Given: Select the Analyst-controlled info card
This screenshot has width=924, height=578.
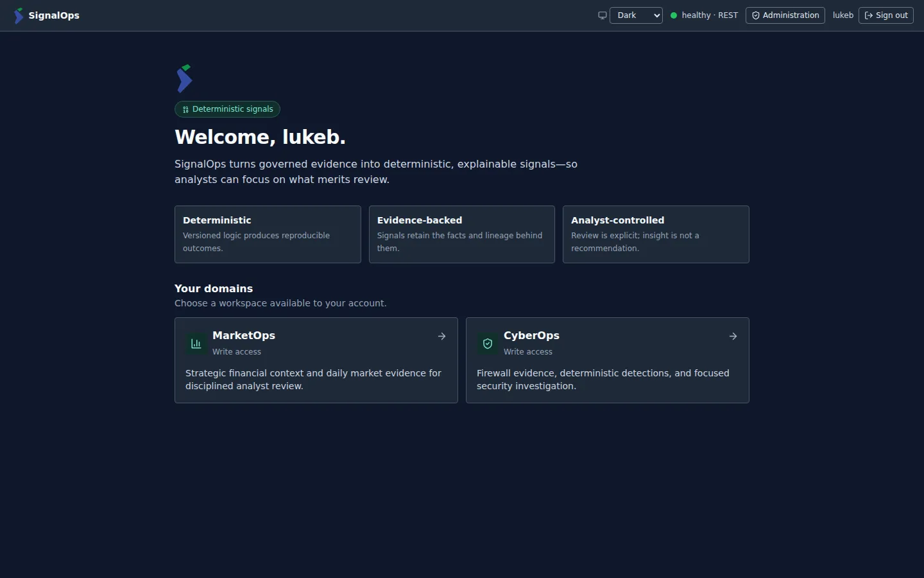Looking at the screenshot, I should (656, 234).
